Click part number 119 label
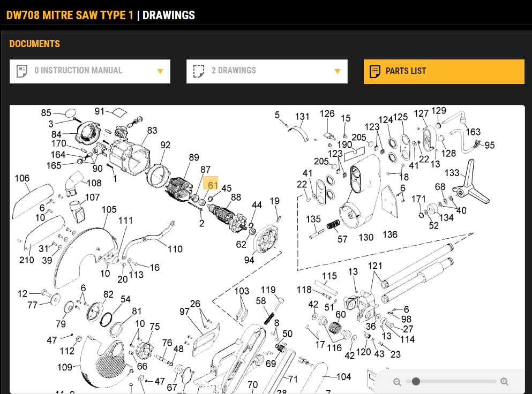Viewport: 532px width, 394px height. [268, 290]
